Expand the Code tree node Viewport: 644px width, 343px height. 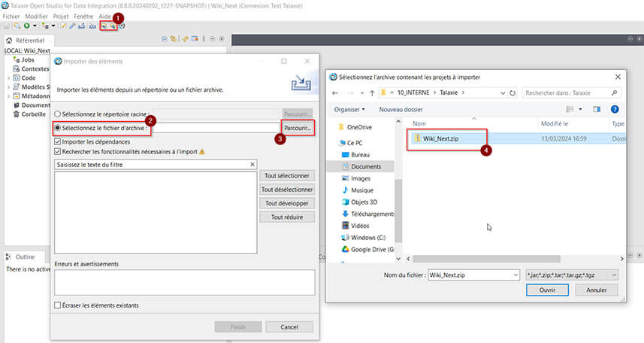(8, 78)
